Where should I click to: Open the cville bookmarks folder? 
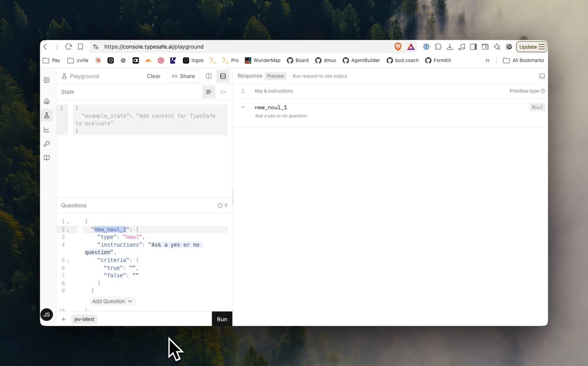[78, 60]
